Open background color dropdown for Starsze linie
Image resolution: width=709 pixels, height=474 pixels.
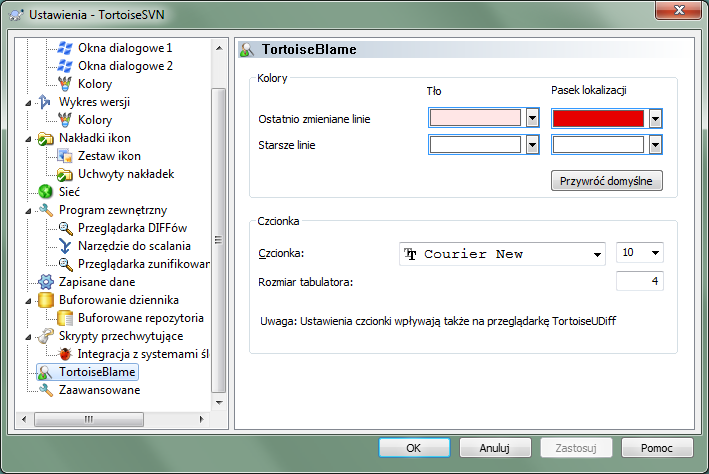(533, 145)
